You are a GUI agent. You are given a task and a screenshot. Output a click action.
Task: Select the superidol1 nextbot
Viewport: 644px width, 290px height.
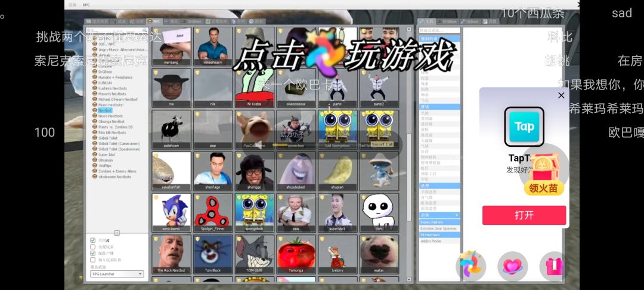pos(337,213)
